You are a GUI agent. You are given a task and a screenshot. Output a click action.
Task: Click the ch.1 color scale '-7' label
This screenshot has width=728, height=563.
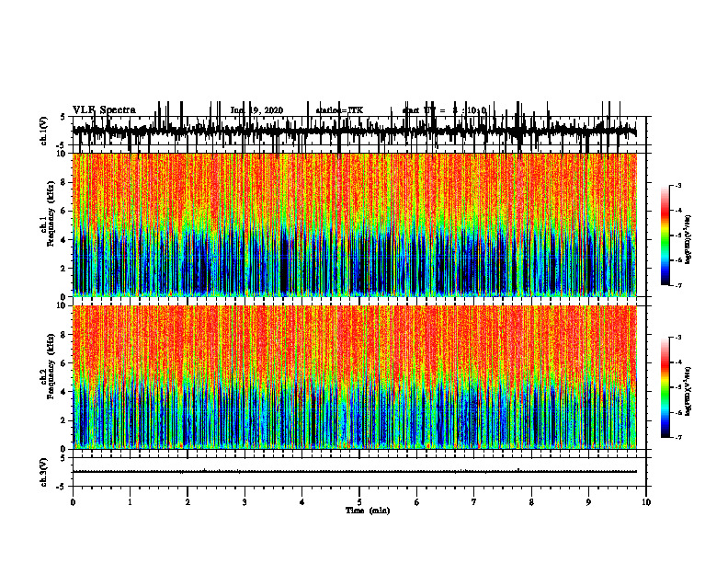678,285
